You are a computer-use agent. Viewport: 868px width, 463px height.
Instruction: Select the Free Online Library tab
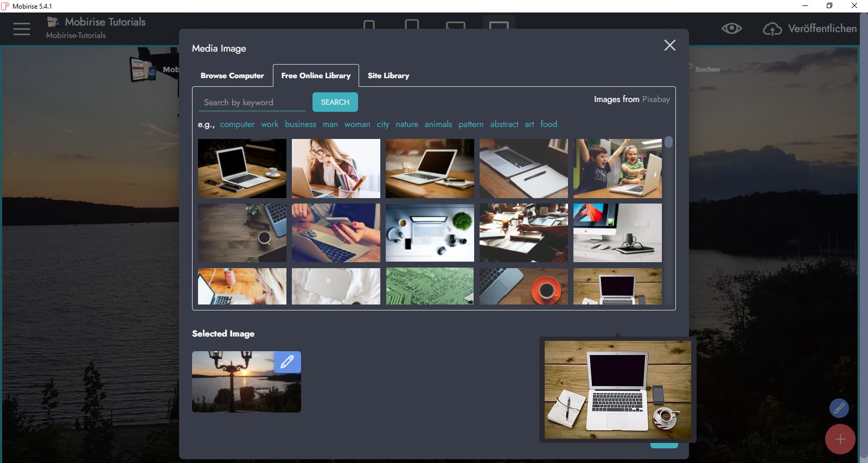click(316, 75)
